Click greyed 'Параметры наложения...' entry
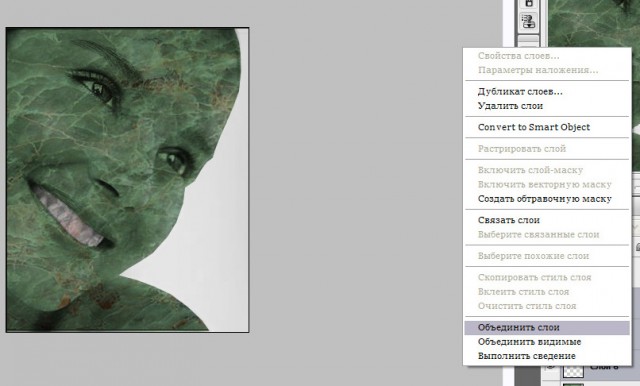 tap(547, 70)
